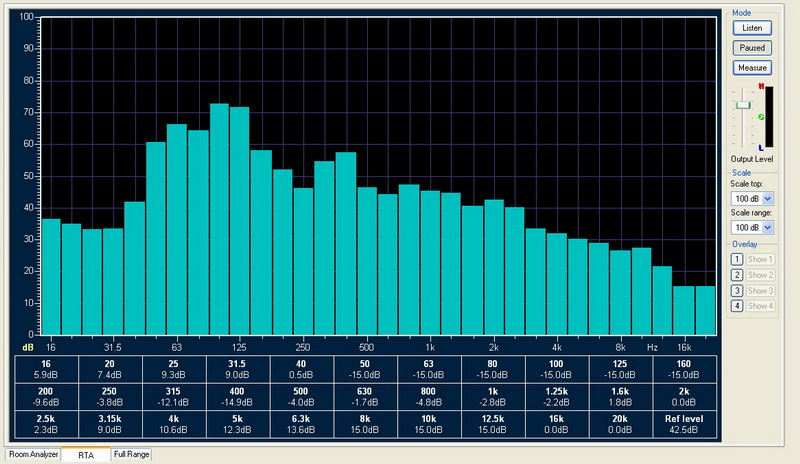Switch to the Room Analyzer tab
The height and width of the screenshot is (464, 800).
(33, 454)
